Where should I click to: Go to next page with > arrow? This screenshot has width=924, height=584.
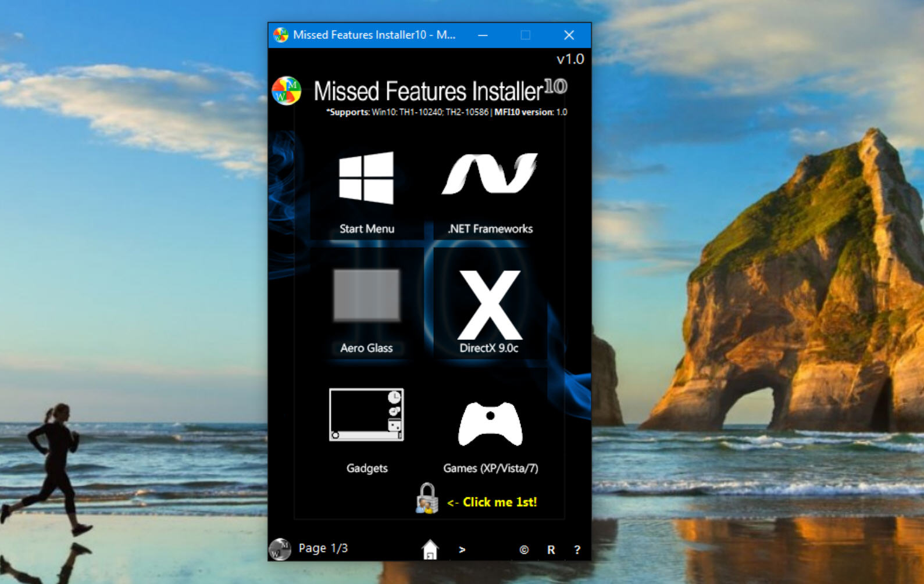pyautogui.click(x=462, y=549)
